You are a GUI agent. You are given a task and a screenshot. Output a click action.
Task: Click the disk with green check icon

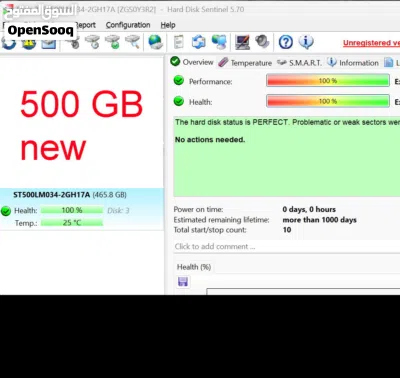[x=112, y=42]
